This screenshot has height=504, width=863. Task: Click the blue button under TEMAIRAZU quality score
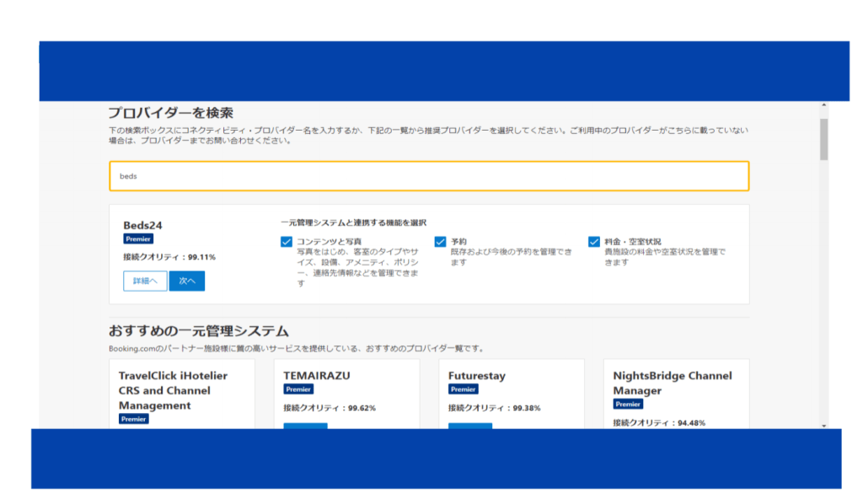pos(305,426)
